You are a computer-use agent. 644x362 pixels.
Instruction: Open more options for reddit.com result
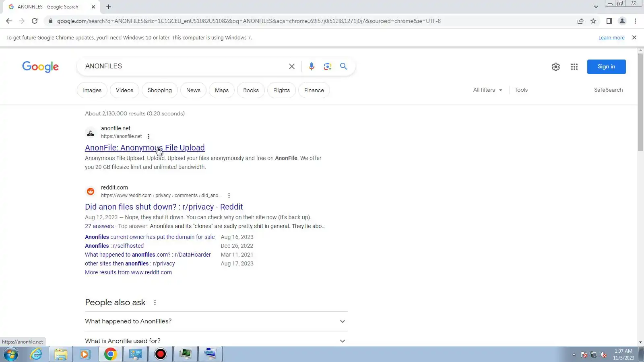(x=229, y=195)
